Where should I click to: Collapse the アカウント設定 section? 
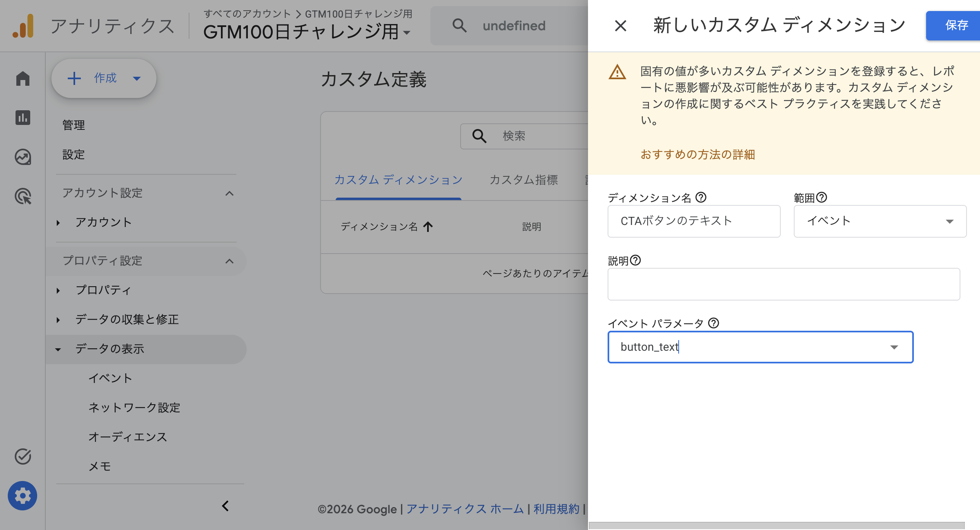229,193
